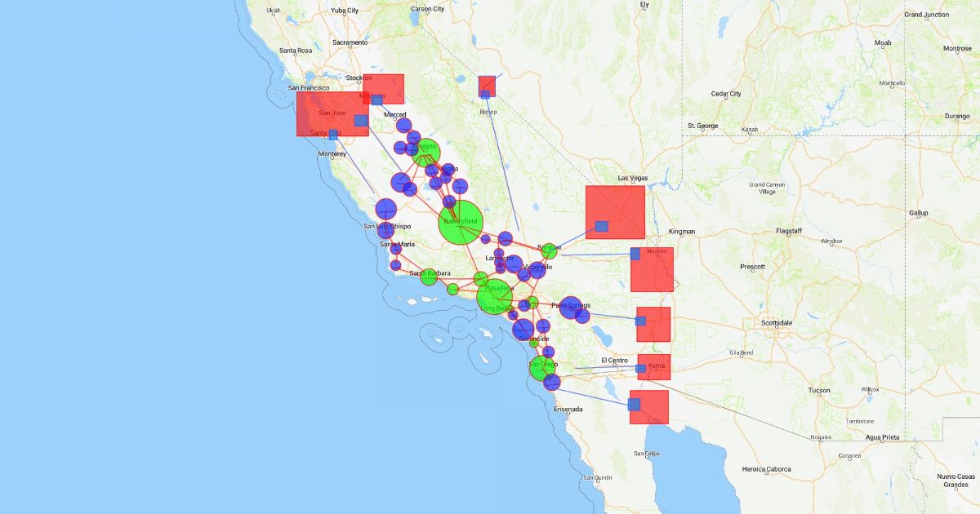Select the green Fresno circle marker
This screenshot has width=980, height=514.
425,153
